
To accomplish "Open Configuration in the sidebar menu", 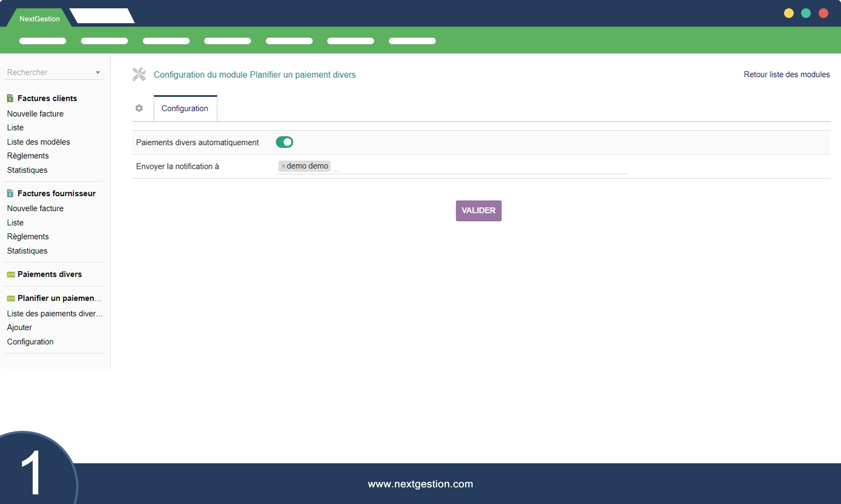I will point(30,342).
